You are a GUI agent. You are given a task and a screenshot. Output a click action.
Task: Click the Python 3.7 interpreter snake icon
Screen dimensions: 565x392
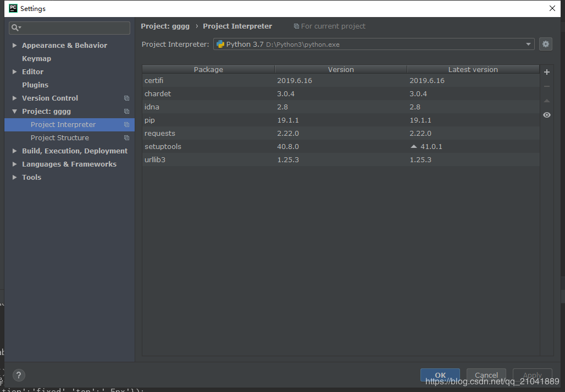219,44
